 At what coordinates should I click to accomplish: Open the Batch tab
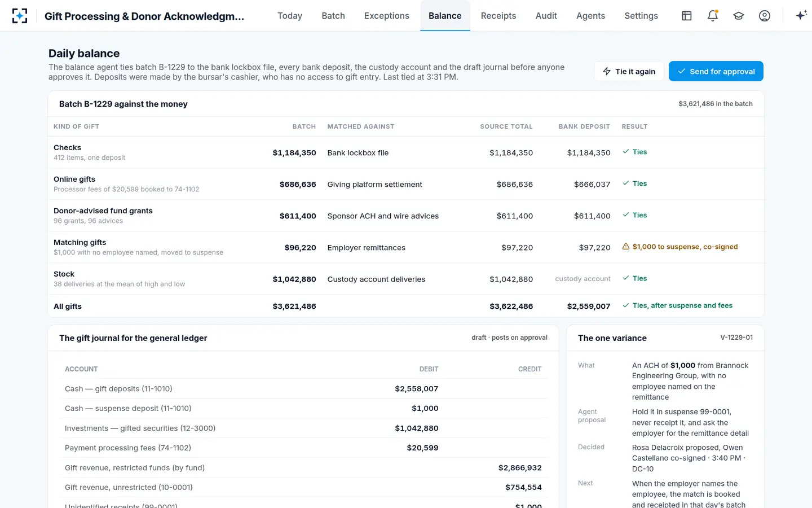333,16
